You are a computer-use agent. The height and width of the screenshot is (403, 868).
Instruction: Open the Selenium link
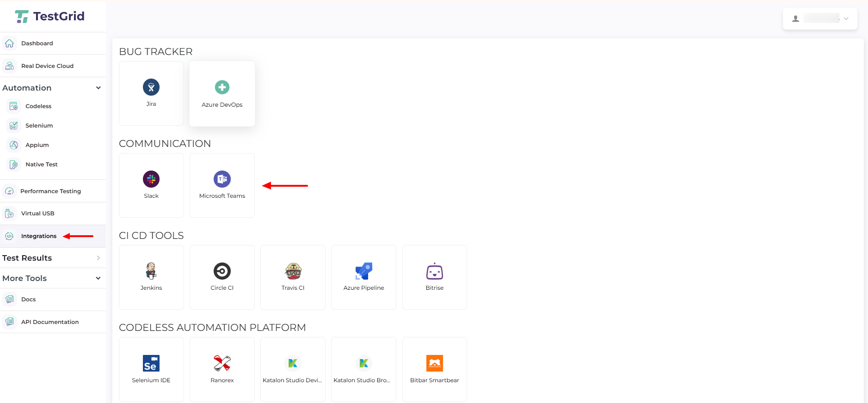pos(39,126)
